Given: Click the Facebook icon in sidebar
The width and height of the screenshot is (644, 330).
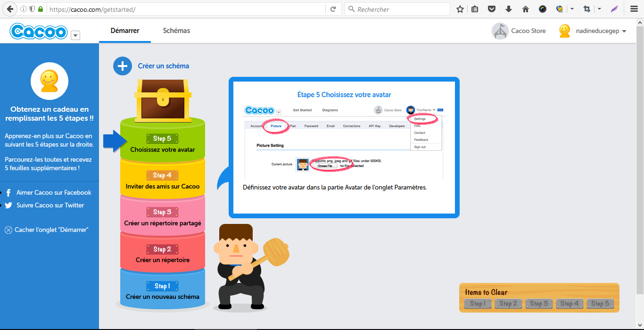Looking at the screenshot, I should [x=8, y=193].
